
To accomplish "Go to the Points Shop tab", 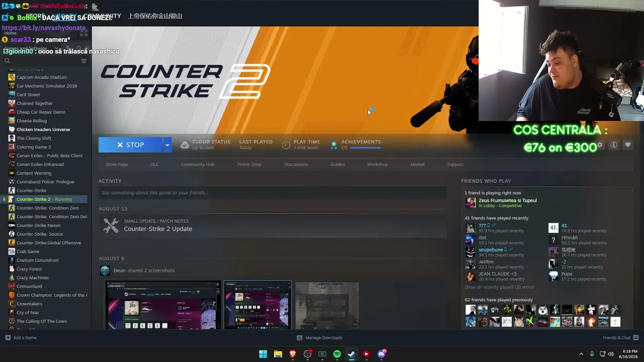I will (x=249, y=164).
